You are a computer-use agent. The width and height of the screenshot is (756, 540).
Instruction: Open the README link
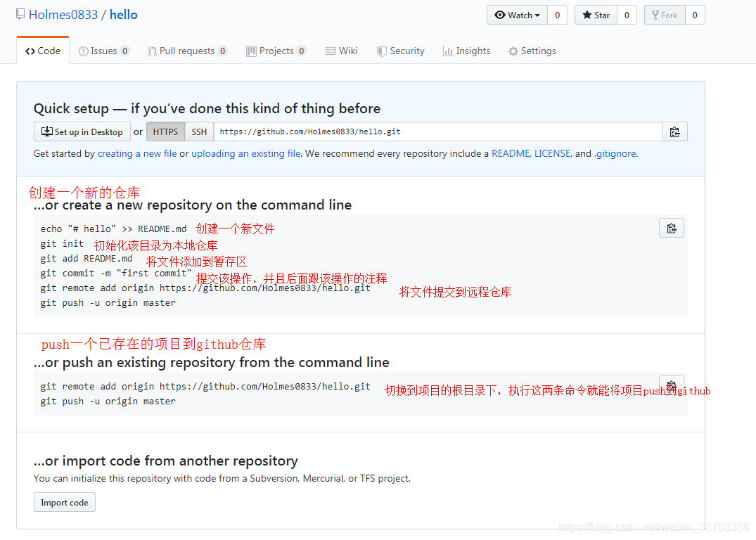pyautogui.click(x=511, y=153)
